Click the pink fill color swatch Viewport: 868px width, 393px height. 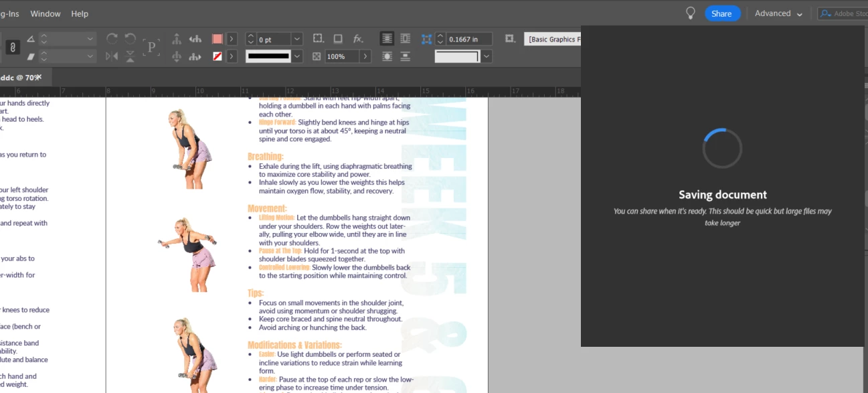click(x=217, y=39)
